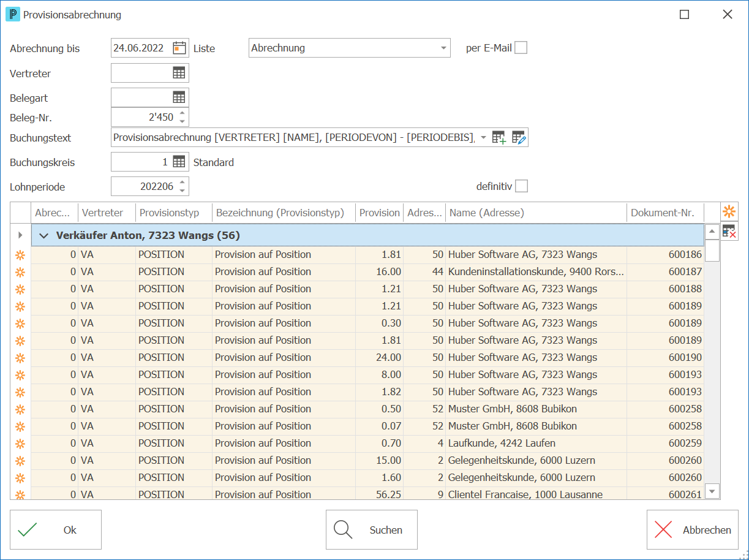Click the edit Buchungstext template icon
Screen dimensions: 749x560
pos(519,138)
